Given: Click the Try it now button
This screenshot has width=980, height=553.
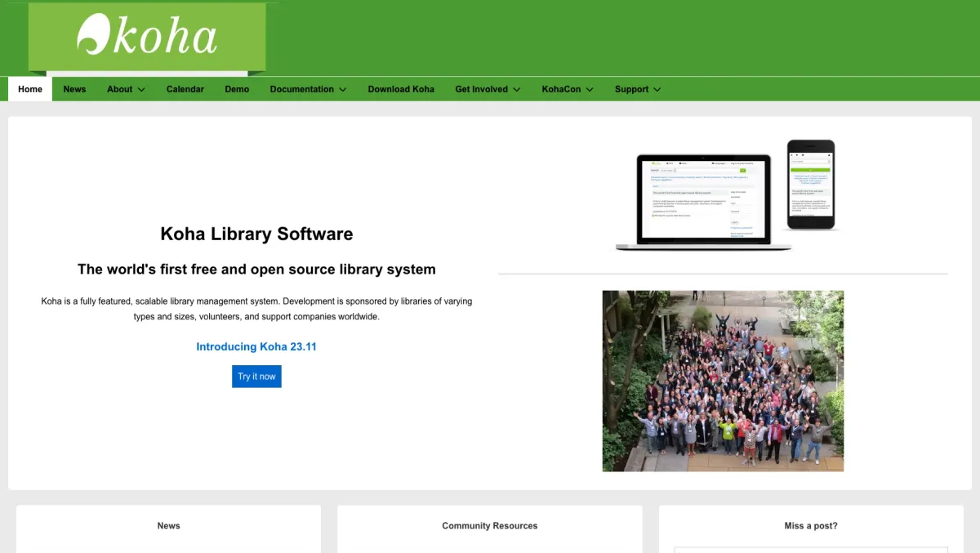Looking at the screenshot, I should point(256,377).
